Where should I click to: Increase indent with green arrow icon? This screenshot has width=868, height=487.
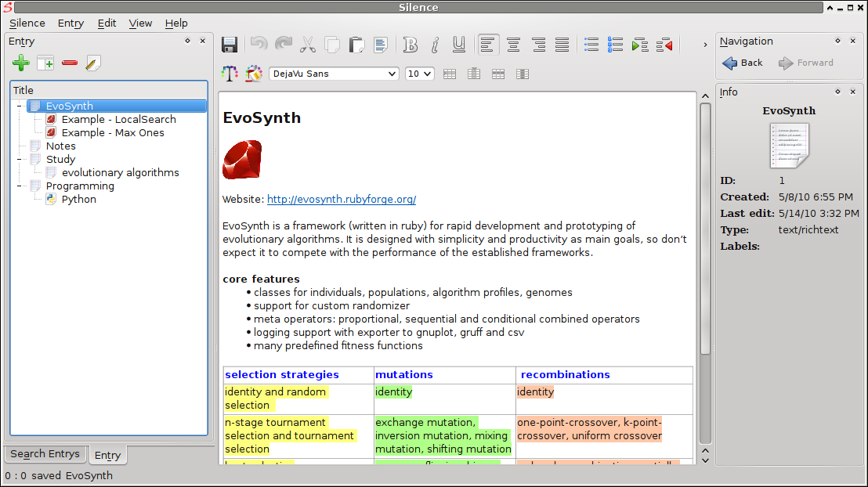[x=640, y=45]
